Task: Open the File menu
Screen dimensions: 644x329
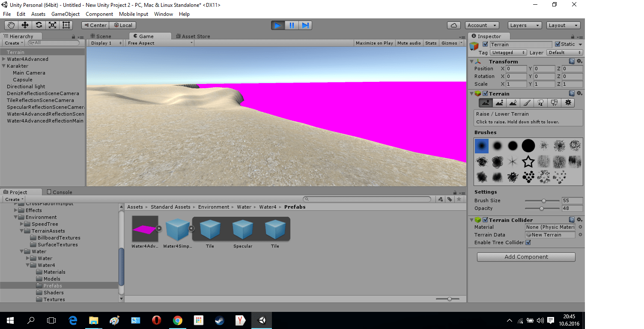Action: pos(7,14)
